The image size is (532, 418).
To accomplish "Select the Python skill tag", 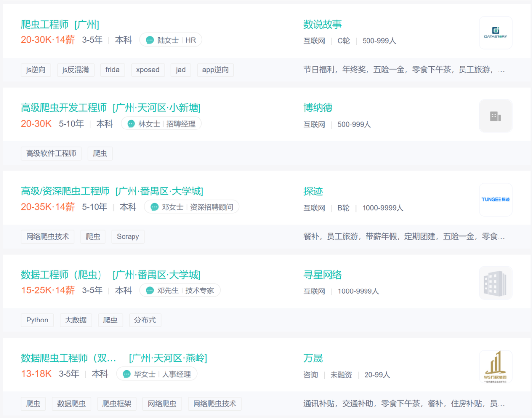I will click(x=37, y=320).
